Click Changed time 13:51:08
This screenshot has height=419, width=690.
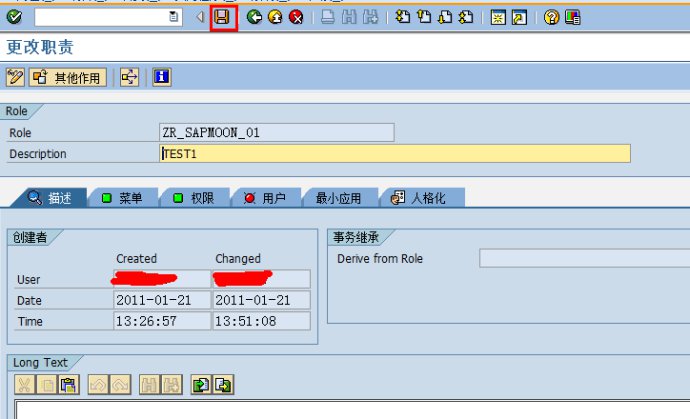(x=261, y=321)
